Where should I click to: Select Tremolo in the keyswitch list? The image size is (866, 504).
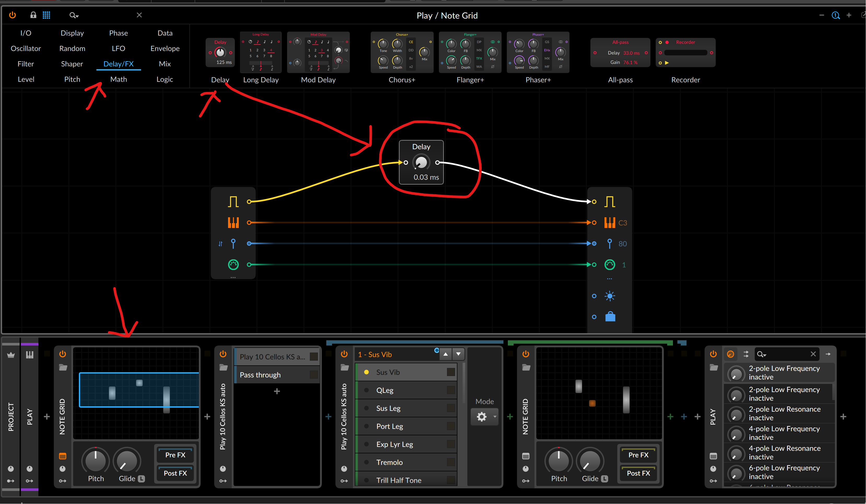coord(389,462)
